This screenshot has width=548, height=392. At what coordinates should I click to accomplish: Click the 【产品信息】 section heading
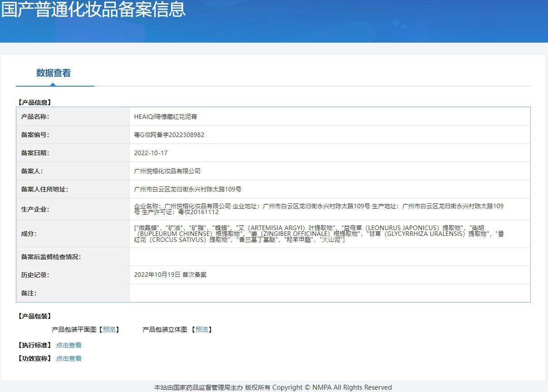34,103
